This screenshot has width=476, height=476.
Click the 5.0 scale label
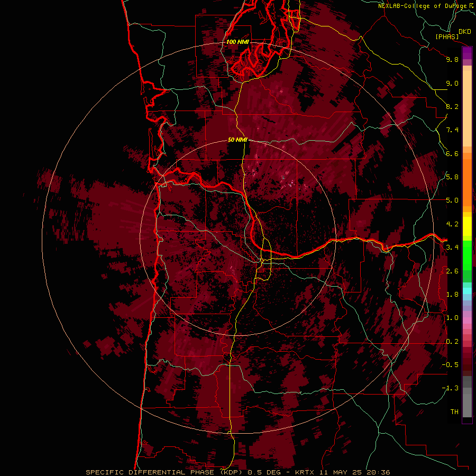tap(452, 200)
